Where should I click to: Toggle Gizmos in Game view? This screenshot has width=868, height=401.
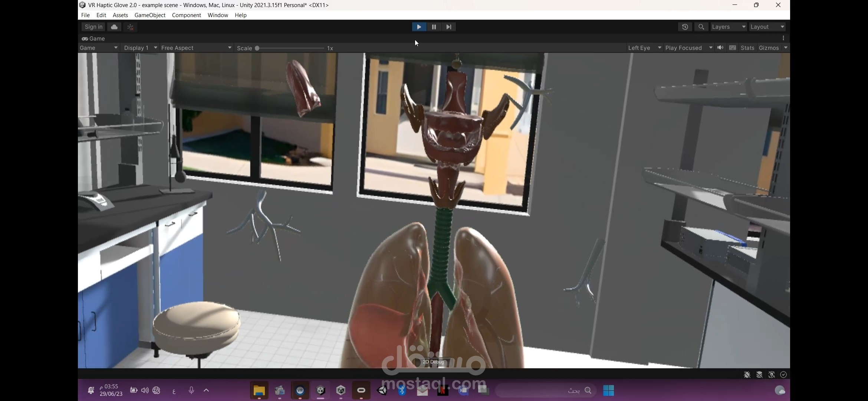pos(769,48)
